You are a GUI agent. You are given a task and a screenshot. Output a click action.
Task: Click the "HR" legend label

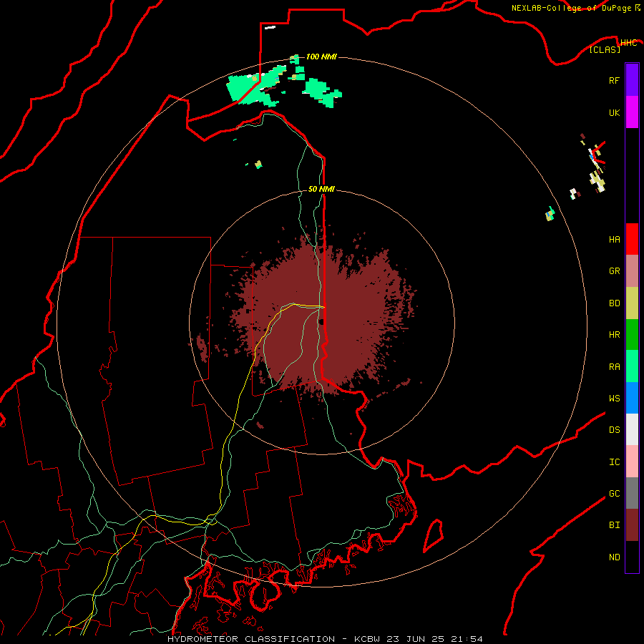pyautogui.click(x=614, y=335)
